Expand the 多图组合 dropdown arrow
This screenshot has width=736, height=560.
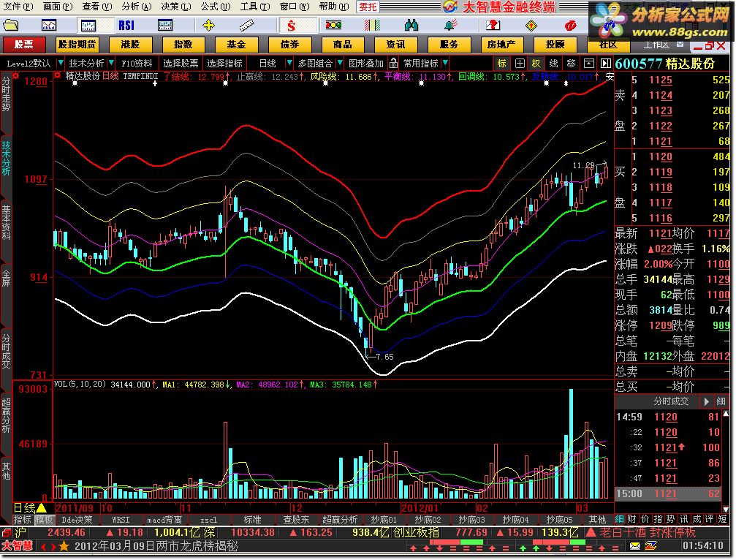click(x=340, y=63)
